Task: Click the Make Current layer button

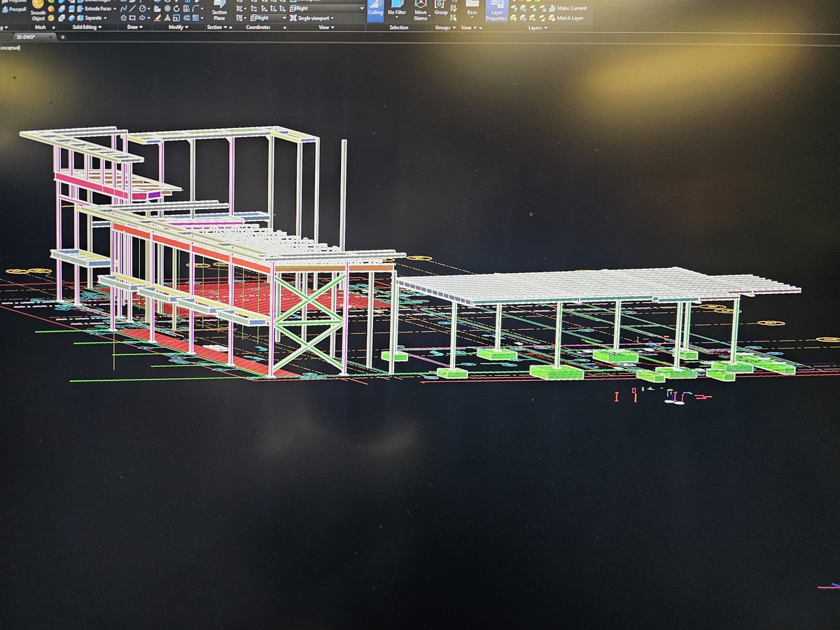Action: tap(571, 8)
